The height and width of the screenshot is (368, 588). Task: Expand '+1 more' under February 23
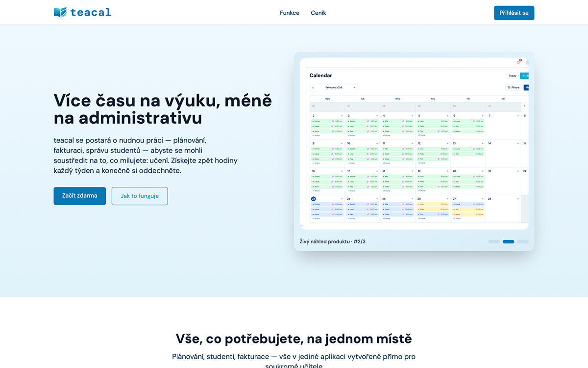316,218
